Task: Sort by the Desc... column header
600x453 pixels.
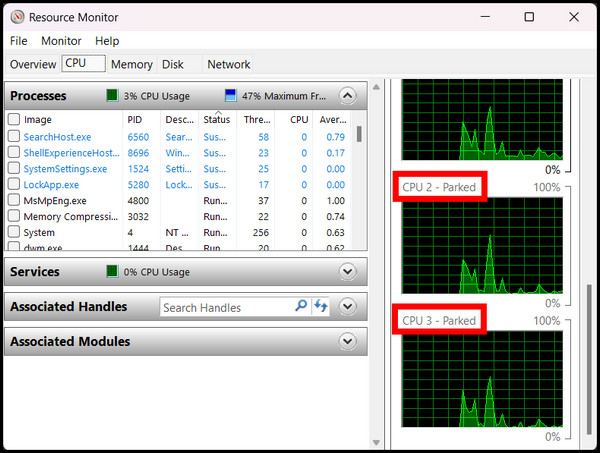Action: pyautogui.click(x=179, y=120)
